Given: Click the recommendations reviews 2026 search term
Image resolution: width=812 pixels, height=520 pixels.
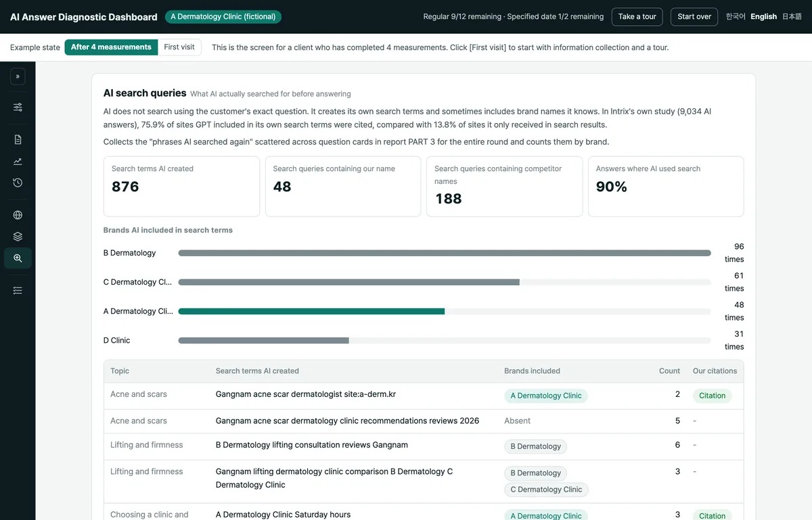Looking at the screenshot, I should point(347,421).
